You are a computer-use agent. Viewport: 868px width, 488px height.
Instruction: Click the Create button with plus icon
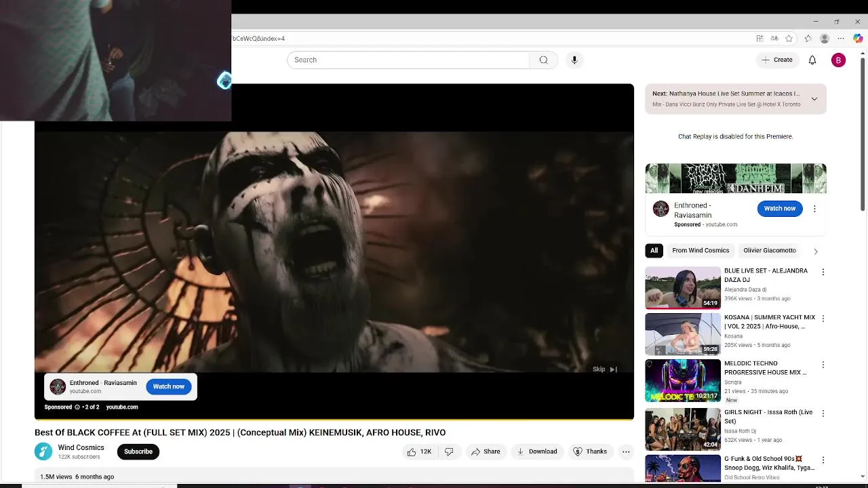(776, 60)
